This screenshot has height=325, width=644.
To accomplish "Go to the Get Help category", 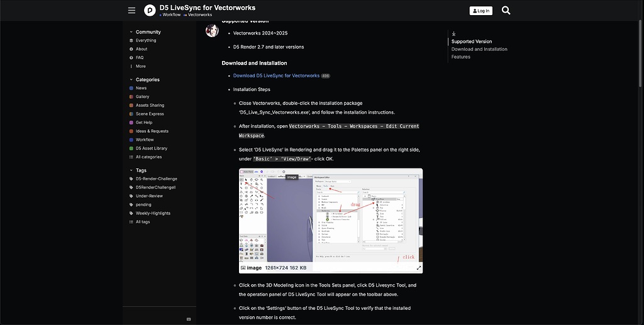I will (x=143, y=123).
